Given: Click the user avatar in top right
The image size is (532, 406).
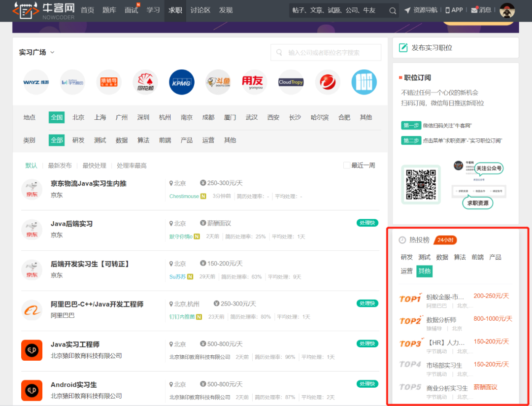Looking at the screenshot, I should tap(507, 10).
